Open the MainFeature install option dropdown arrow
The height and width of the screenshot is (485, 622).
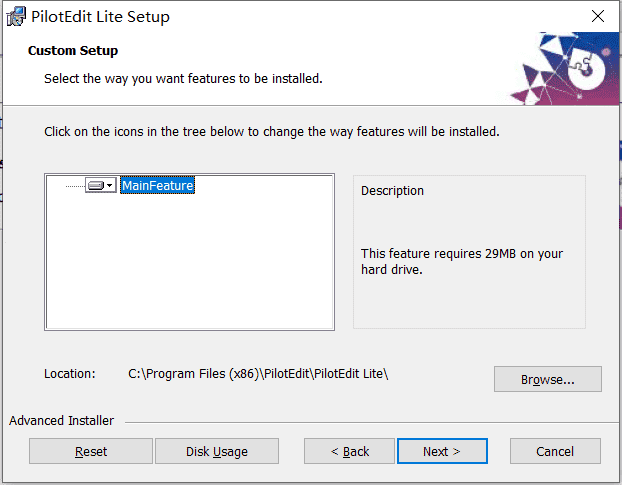pos(110,185)
